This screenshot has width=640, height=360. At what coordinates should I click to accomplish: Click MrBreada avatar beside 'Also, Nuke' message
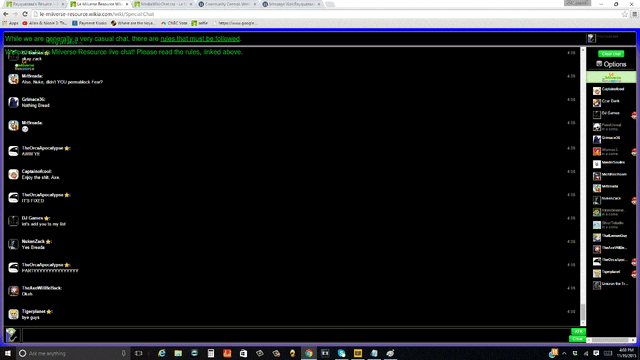pyautogui.click(x=13, y=79)
